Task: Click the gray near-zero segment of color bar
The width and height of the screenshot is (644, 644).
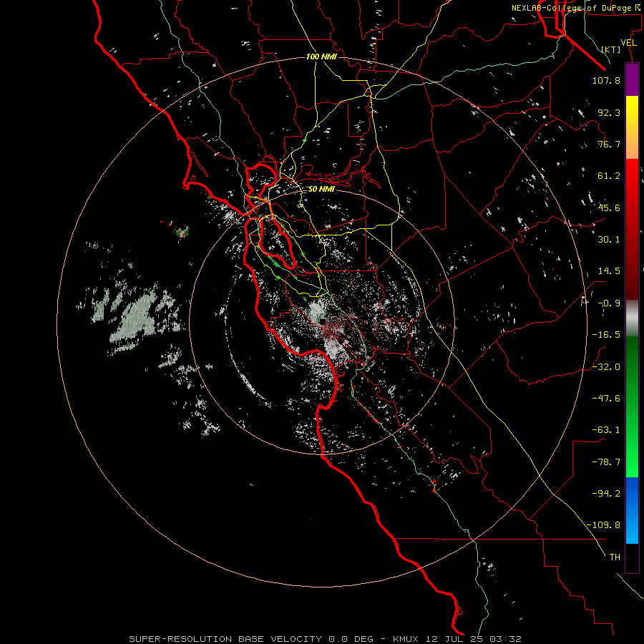Action: (632, 318)
